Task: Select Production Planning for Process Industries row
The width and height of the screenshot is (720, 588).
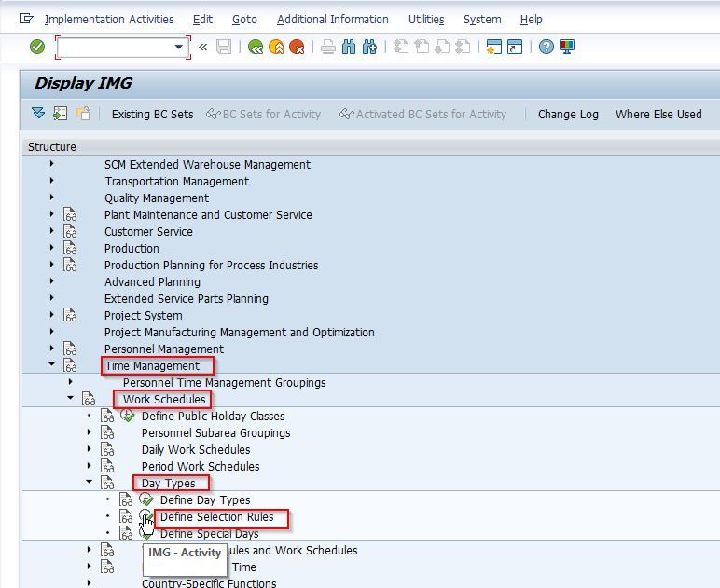Action: click(211, 265)
